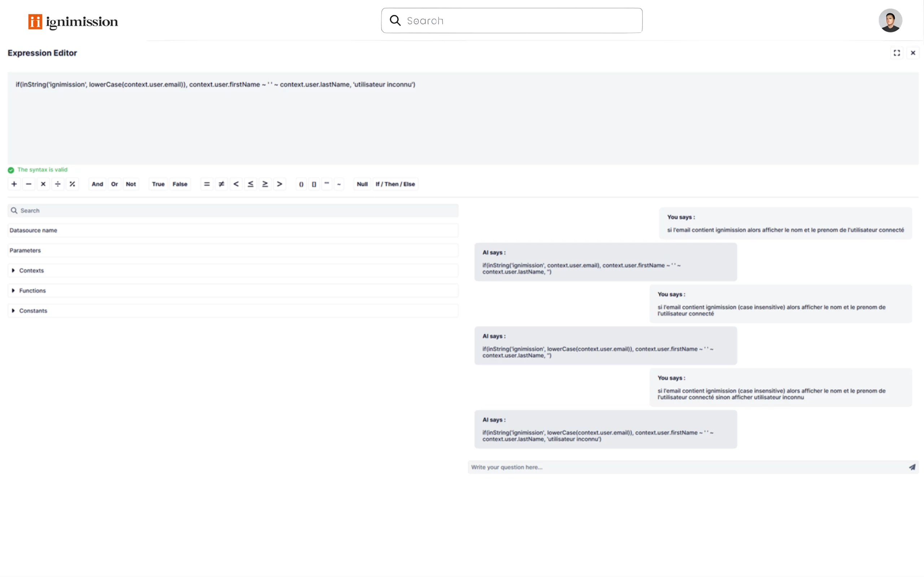Insert the less-than-or-equal operator
Image resolution: width=924 pixels, height=587 pixels.
coord(250,184)
